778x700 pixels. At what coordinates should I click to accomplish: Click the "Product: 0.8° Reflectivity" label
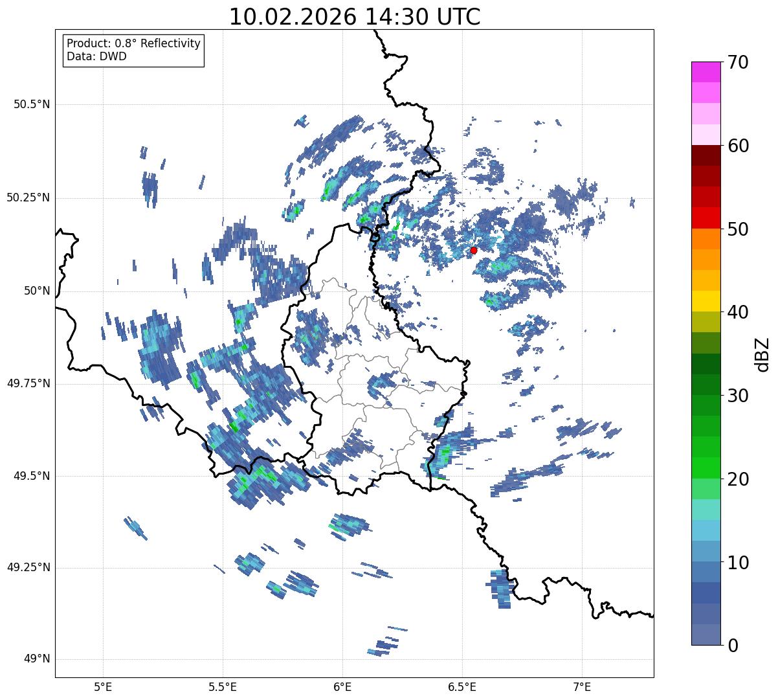pos(134,43)
